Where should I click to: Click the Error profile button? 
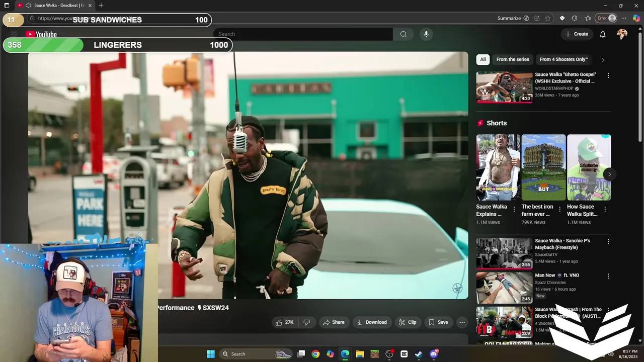(606, 18)
